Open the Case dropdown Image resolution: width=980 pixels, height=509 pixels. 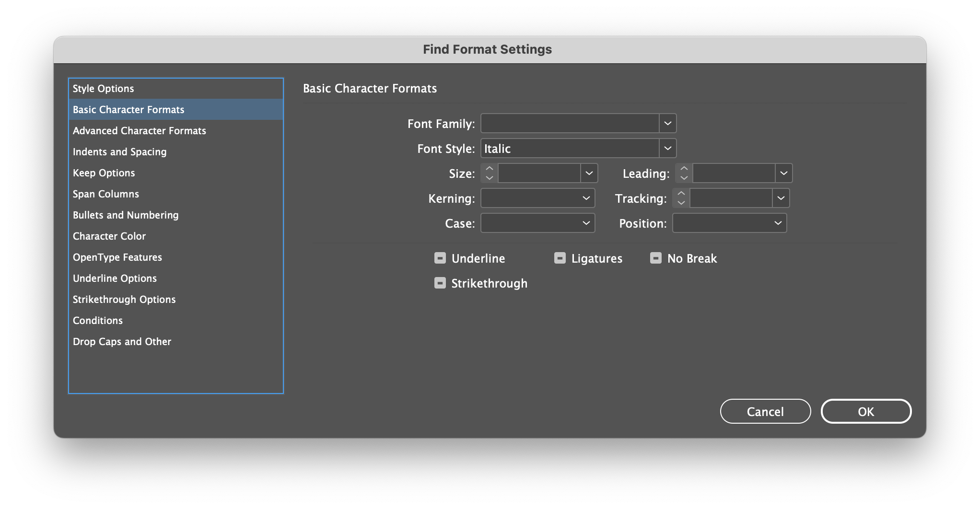[x=585, y=223]
